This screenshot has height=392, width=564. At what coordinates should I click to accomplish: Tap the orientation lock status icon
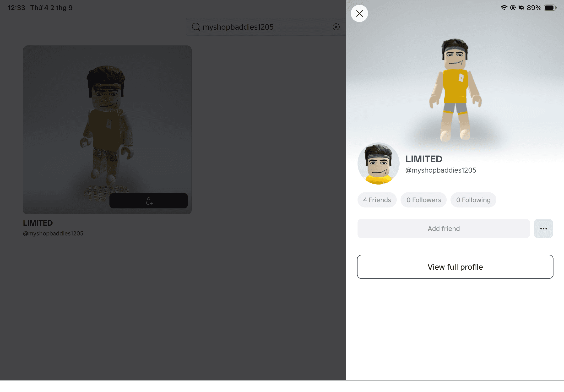coord(513,8)
